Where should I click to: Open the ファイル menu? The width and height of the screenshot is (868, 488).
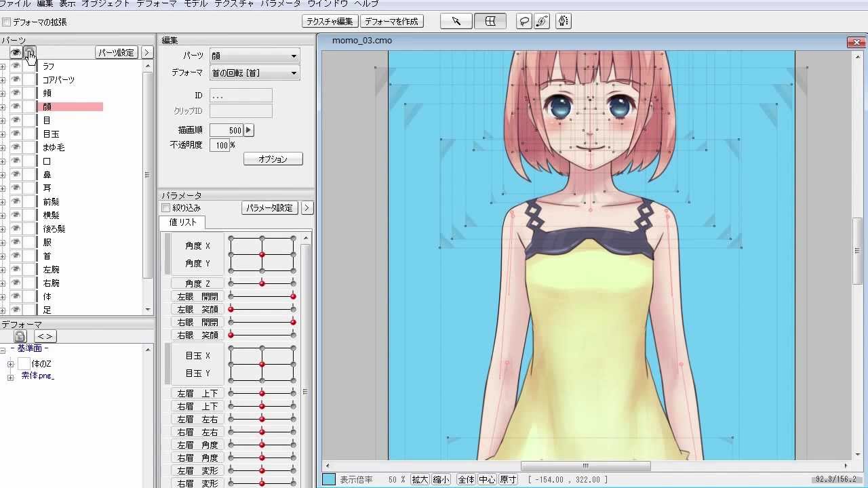click(x=14, y=3)
